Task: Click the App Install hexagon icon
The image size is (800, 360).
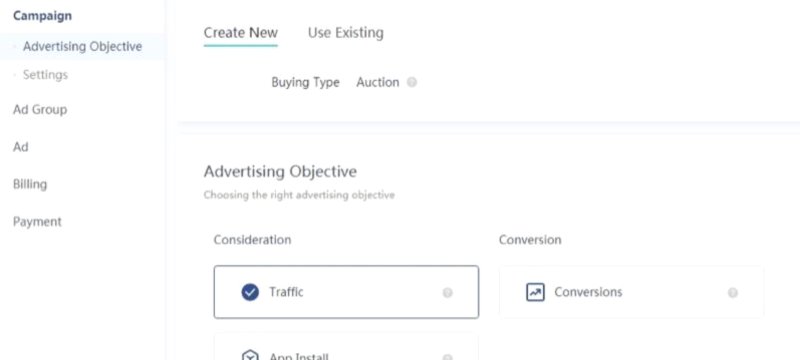Action: [x=250, y=355]
